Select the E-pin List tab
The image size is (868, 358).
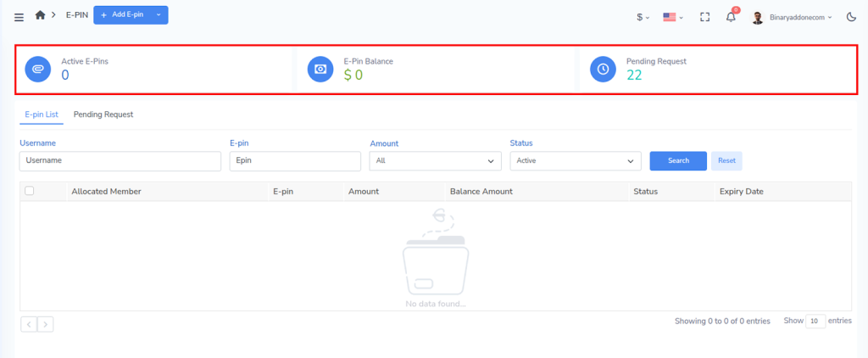(x=41, y=115)
